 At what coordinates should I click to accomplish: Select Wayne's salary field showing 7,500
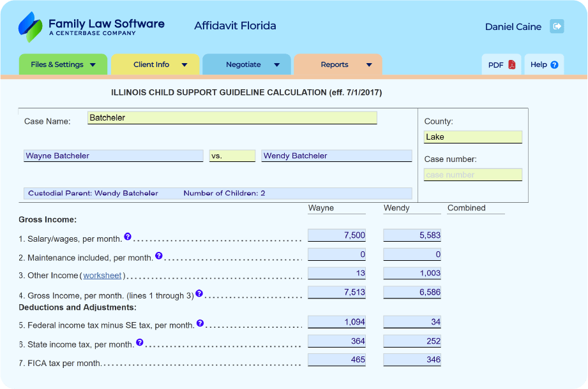tap(336, 235)
